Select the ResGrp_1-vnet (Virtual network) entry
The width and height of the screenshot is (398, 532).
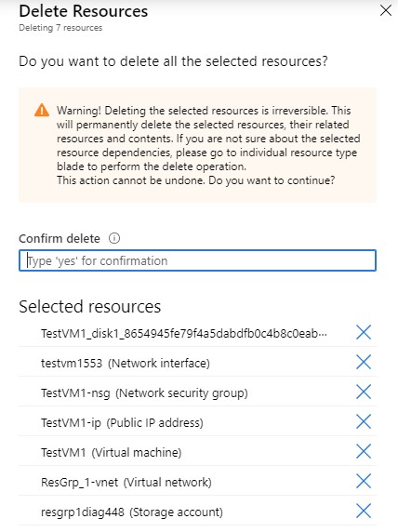click(x=126, y=483)
